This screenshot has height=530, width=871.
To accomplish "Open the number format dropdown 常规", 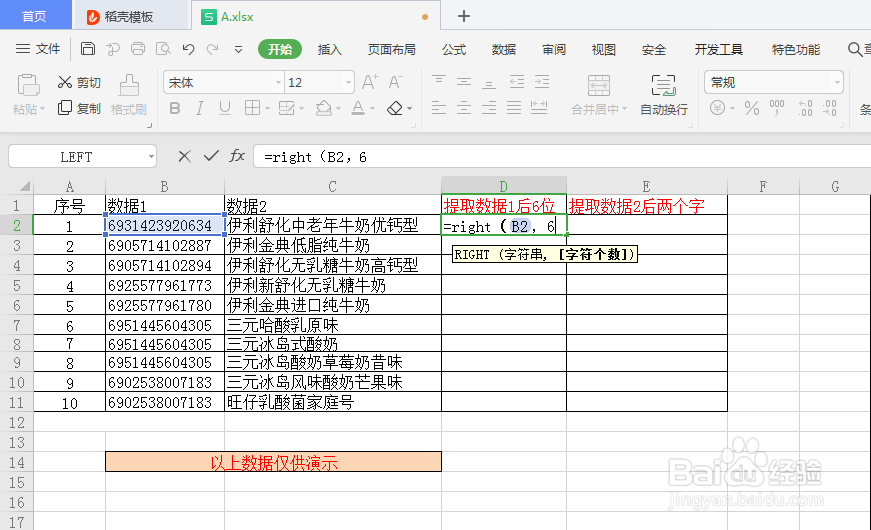I will coord(837,83).
